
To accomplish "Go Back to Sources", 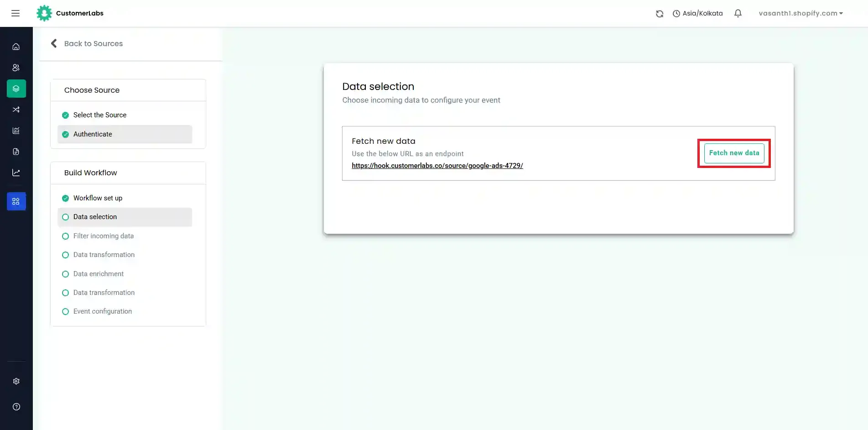I will coord(93,43).
